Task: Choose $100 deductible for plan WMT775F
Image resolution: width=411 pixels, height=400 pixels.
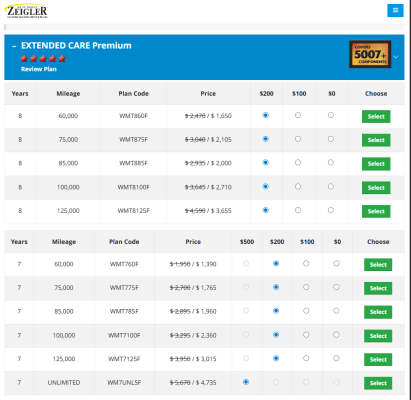Action: pos(306,287)
